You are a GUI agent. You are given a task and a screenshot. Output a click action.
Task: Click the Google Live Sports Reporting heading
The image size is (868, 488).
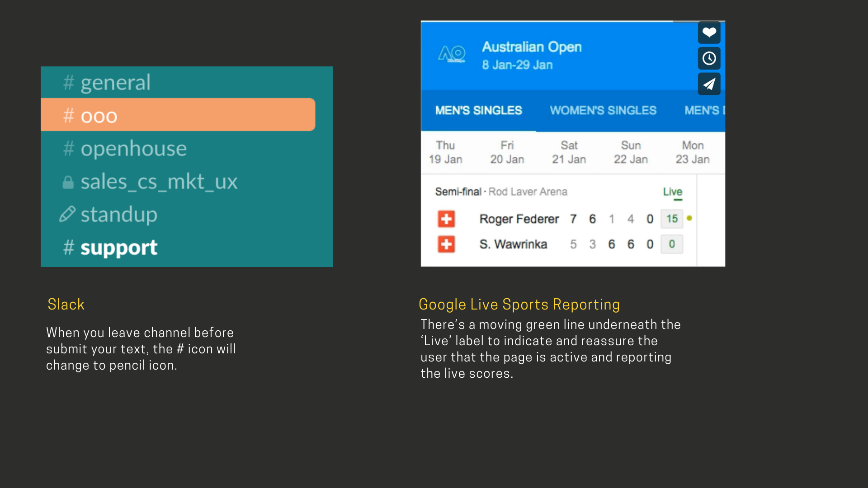pyautogui.click(x=519, y=305)
